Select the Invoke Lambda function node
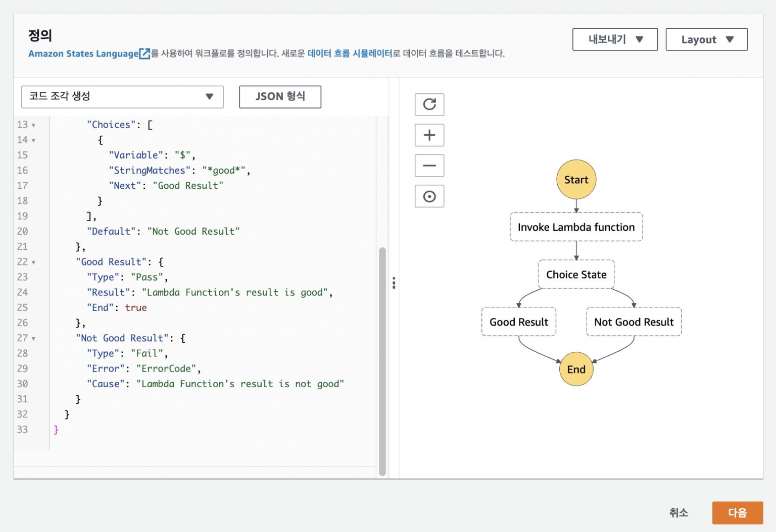 tap(576, 227)
